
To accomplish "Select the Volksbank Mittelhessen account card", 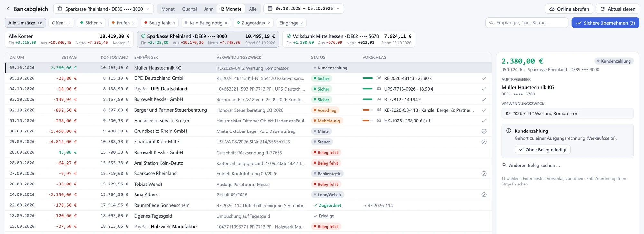I will pos(349,39).
